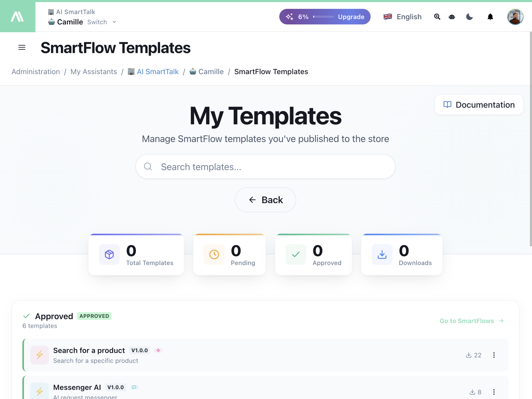The width and height of the screenshot is (532, 399).
Task: Open user profile avatar
Action: click(515, 17)
